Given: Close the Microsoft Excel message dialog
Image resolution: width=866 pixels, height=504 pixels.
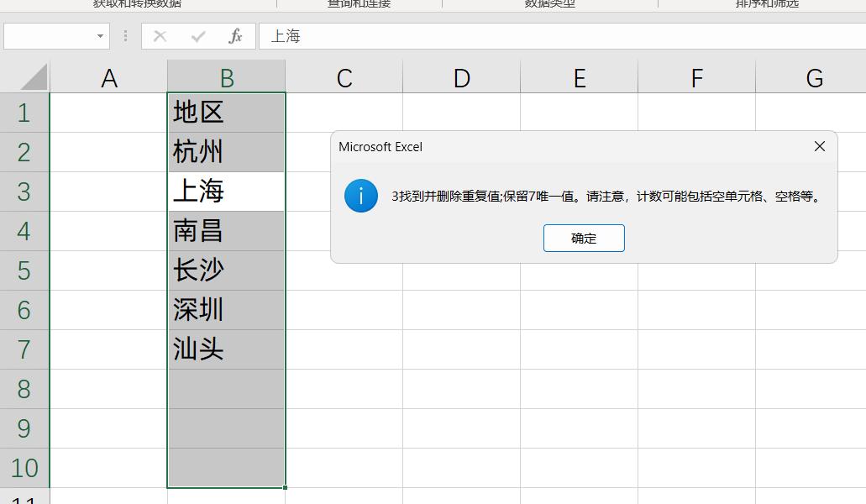Looking at the screenshot, I should pos(819,145).
